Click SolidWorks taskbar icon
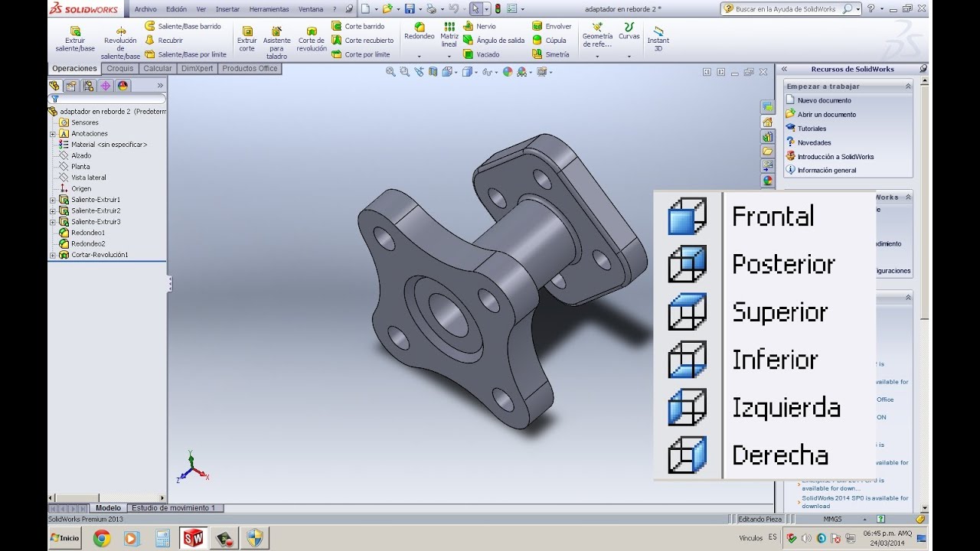This screenshot has width=980, height=551. point(192,538)
